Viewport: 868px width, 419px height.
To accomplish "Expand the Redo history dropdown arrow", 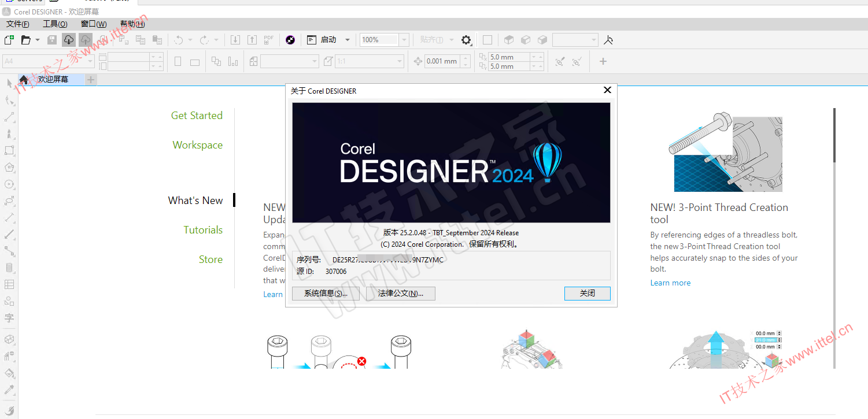I will (216, 40).
